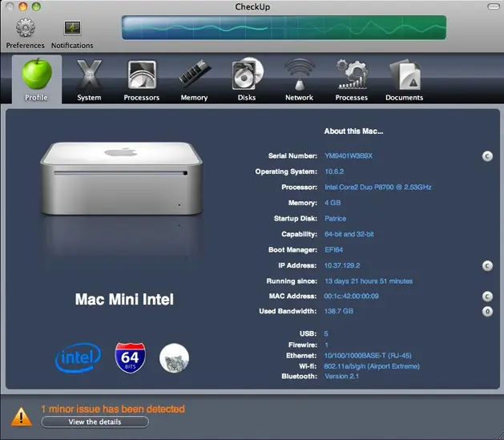Image resolution: width=504 pixels, height=440 pixels.
Task: Click Firewire value 1
Action: tap(326, 345)
